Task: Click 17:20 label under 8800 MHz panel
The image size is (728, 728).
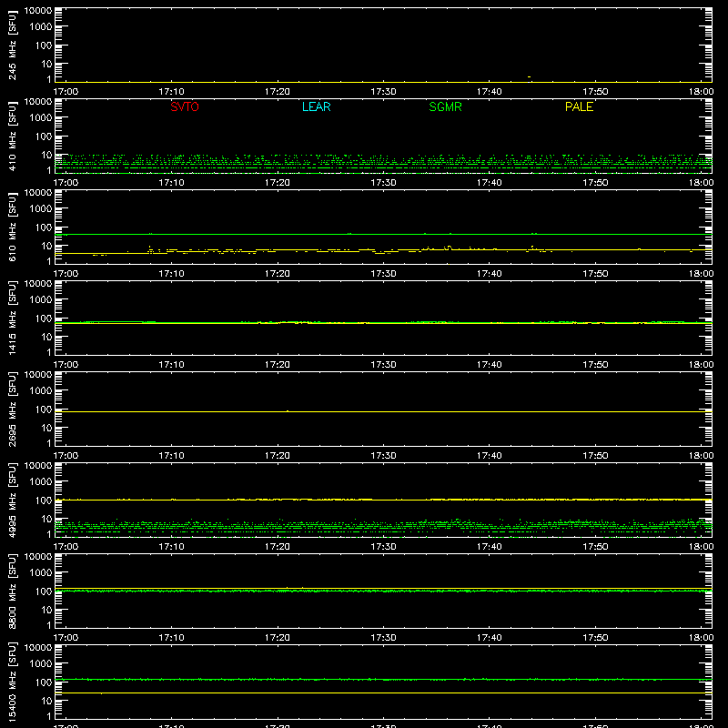Action: [x=278, y=638]
